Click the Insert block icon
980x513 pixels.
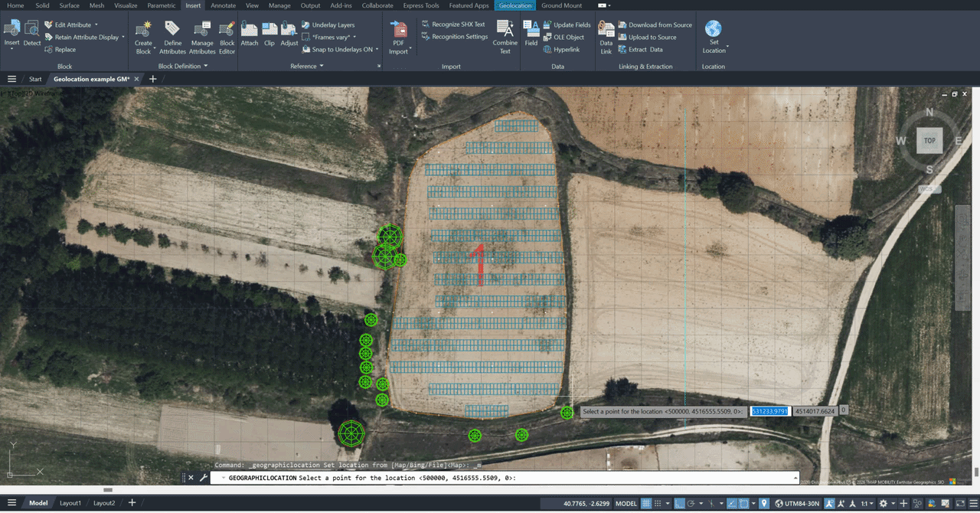point(11,28)
